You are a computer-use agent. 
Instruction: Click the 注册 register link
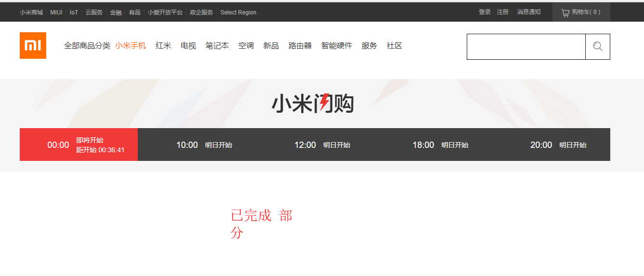click(503, 12)
